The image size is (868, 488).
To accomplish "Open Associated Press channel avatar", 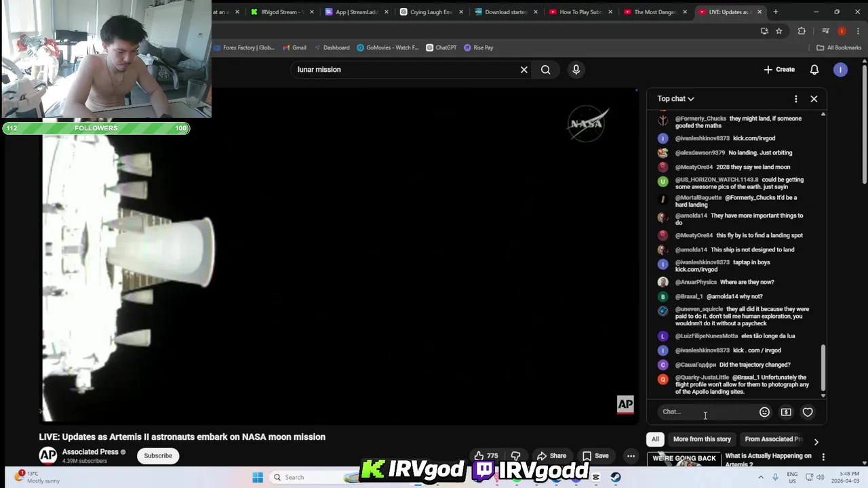I will (x=47, y=455).
